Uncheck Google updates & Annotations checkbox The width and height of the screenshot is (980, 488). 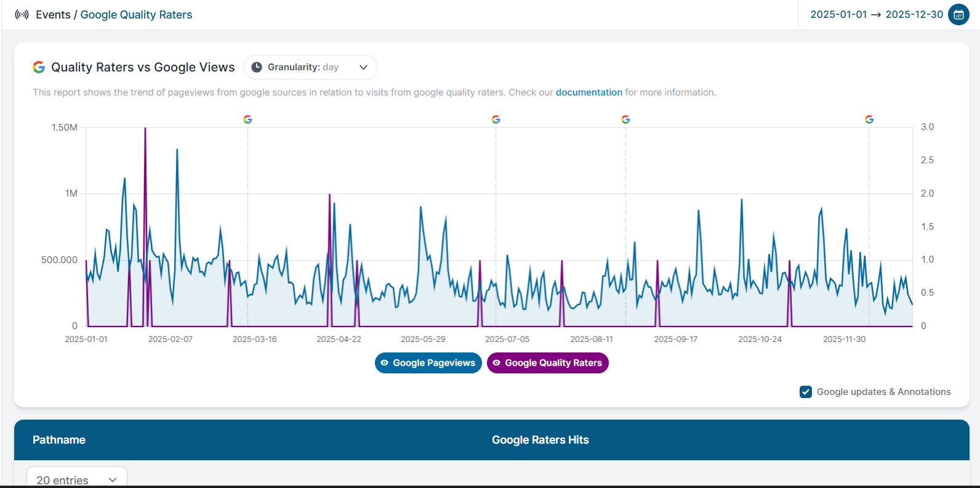click(x=806, y=392)
